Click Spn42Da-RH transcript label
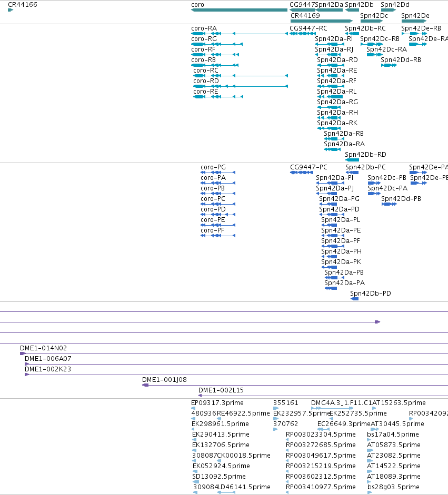 point(337,113)
